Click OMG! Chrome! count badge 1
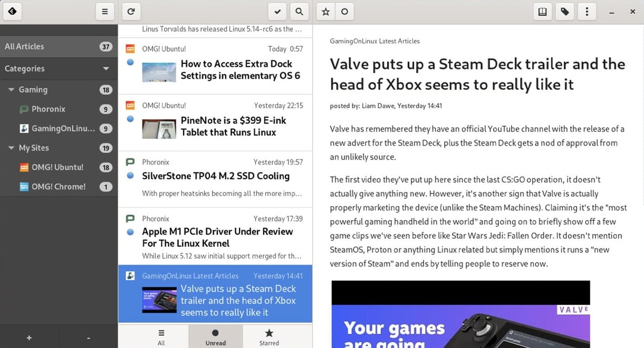Image resolution: width=644 pixels, height=348 pixels. (x=106, y=186)
